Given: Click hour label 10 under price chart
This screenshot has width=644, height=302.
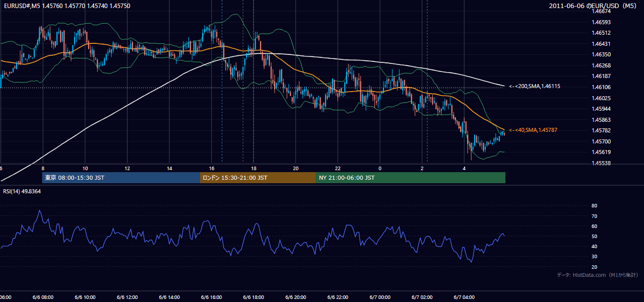Looking at the screenshot, I should click(x=85, y=168).
